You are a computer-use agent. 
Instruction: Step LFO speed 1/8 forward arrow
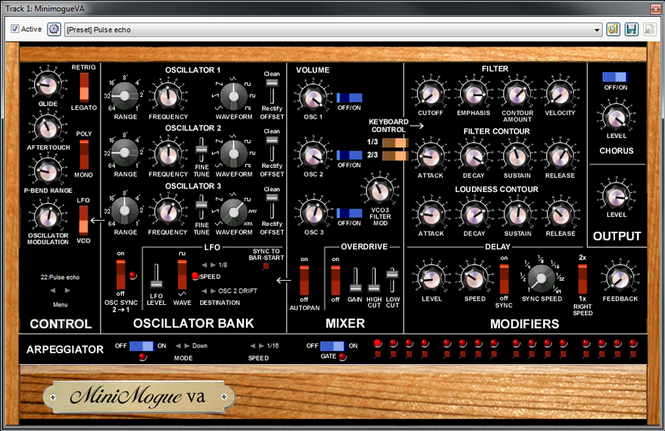[213, 265]
